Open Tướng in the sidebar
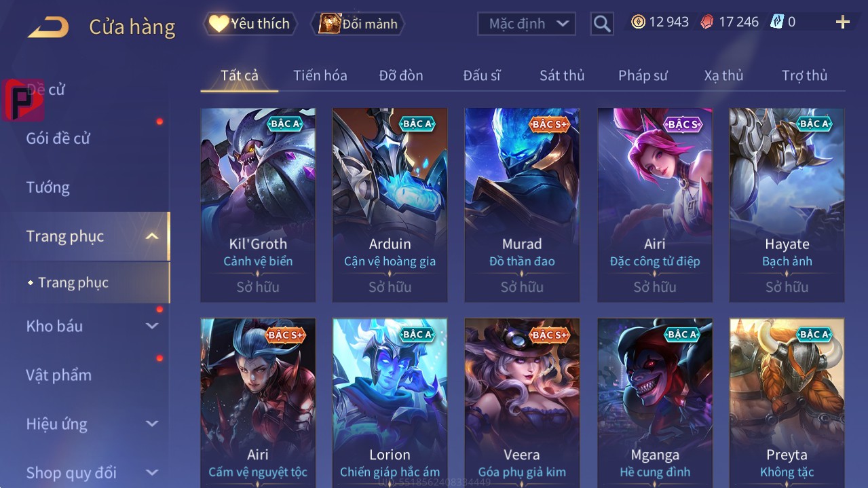 [x=48, y=187]
